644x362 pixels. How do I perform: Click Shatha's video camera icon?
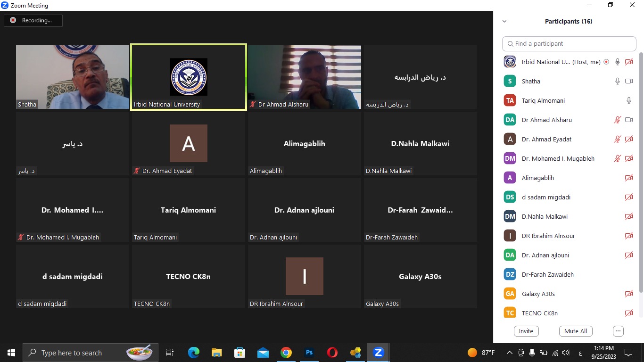pos(628,81)
